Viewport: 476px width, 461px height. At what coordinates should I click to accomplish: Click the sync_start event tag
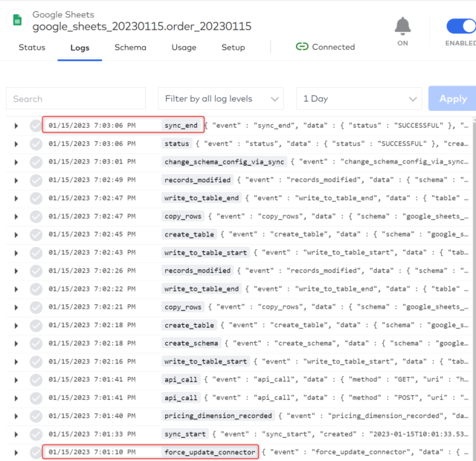(185, 434)
